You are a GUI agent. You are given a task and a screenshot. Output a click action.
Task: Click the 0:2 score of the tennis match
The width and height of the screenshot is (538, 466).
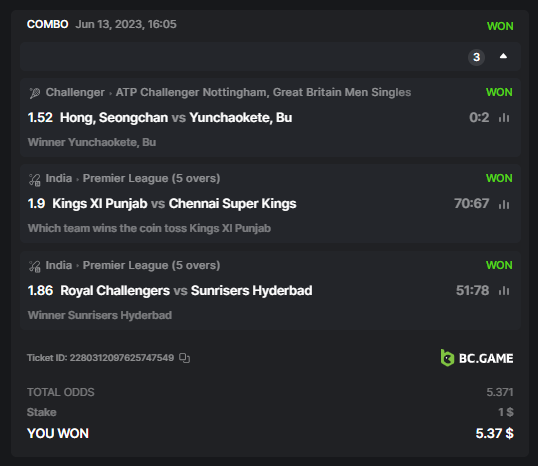pyautogui.click(x=479, y=118)
